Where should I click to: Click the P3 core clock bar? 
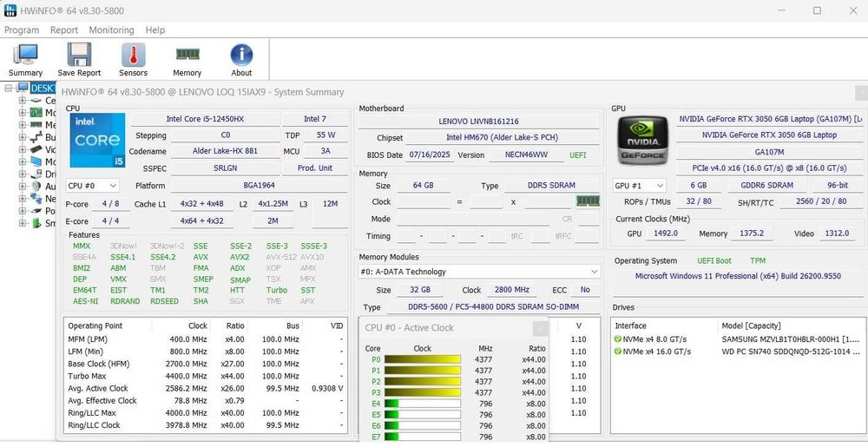click(423, 393)
